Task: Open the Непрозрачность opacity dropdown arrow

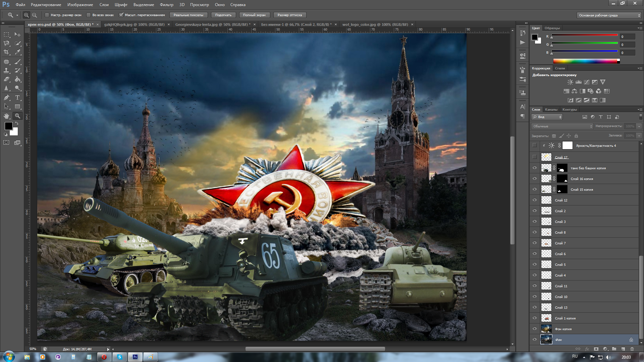Action: pyautogui.click(x=639, y=126)
